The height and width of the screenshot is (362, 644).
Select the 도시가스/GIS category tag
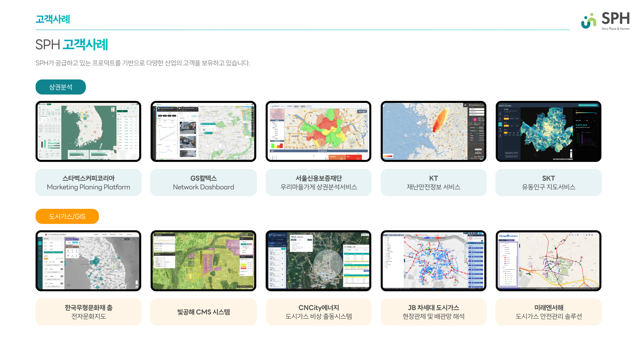click(x=67, y=217)
